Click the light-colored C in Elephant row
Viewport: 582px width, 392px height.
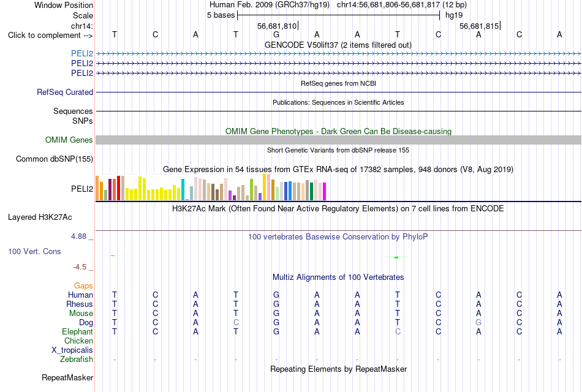tap(398, 331)
